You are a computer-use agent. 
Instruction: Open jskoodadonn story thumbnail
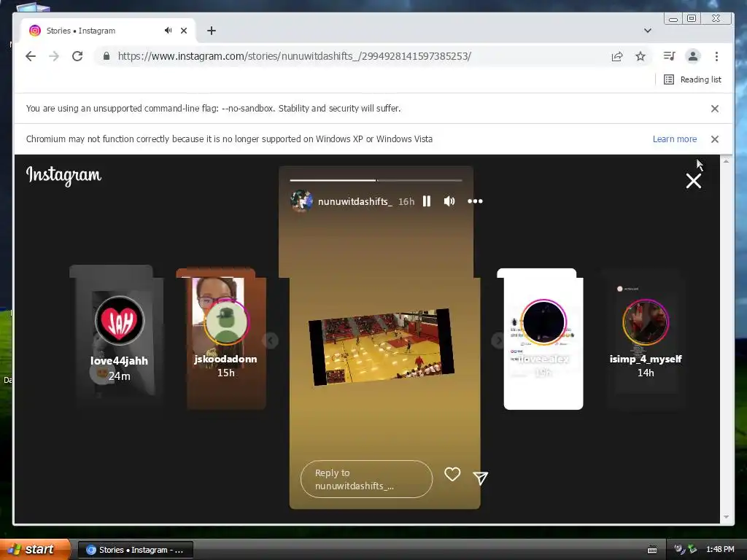pos(226,339)
